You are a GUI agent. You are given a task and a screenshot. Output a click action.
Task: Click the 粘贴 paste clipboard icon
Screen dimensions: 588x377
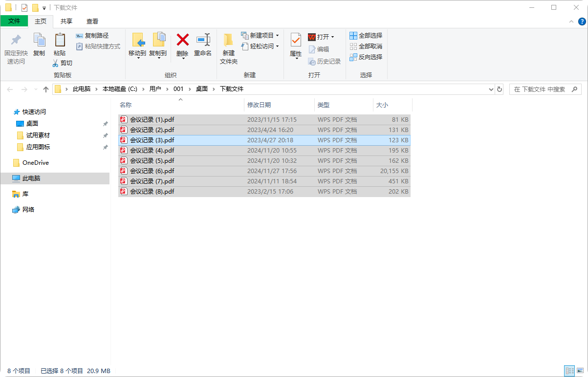pos(60,40)
